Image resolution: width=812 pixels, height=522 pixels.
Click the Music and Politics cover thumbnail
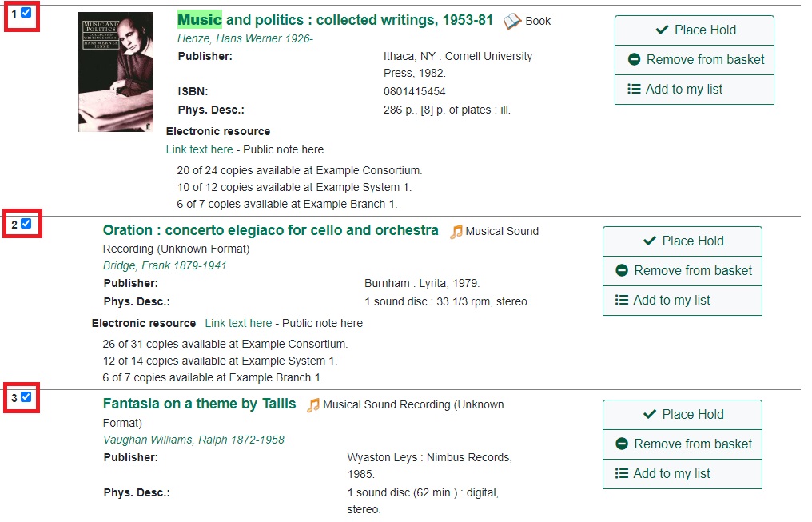pyautogui.click(x=115, y=72)
